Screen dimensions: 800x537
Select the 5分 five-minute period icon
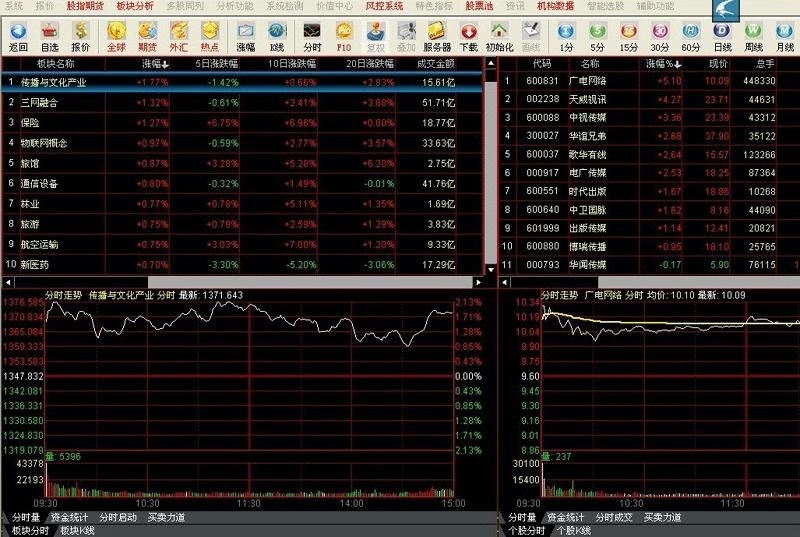(596, 36)
